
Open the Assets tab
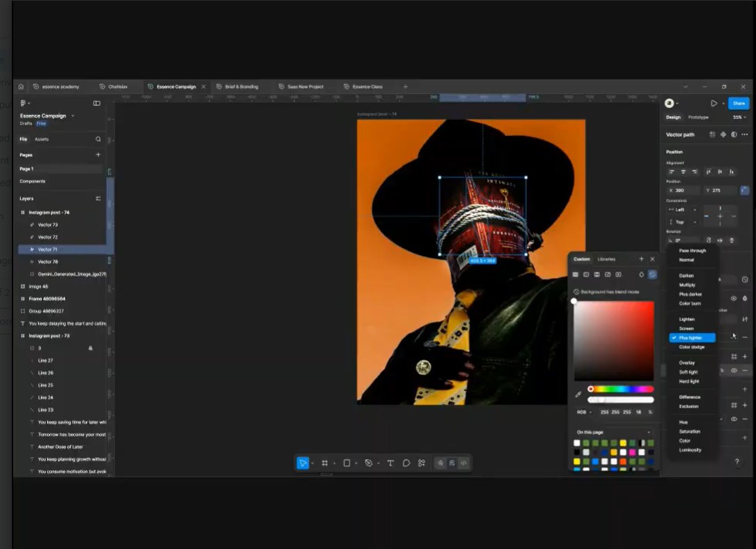point(42,139)
